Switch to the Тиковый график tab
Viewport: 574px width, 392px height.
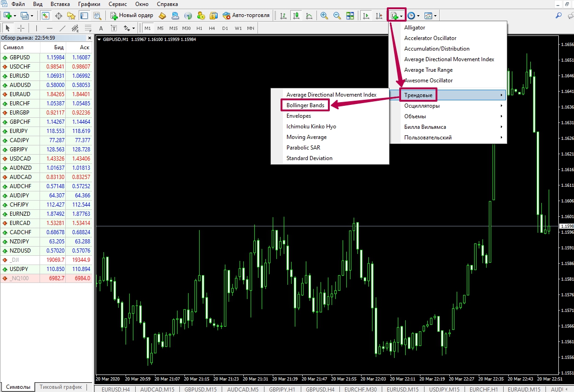coord(60,387)
